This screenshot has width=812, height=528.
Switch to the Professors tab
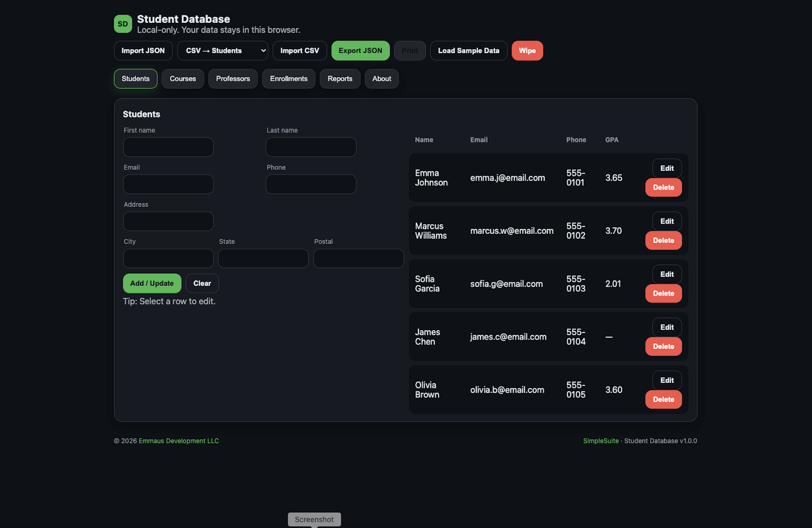tap(233, 79)
